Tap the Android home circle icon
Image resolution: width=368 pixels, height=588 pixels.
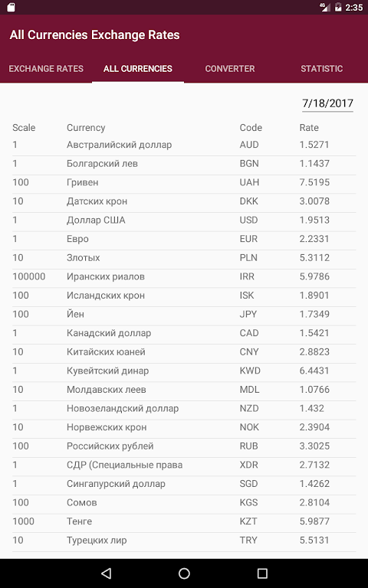[184, 573]
